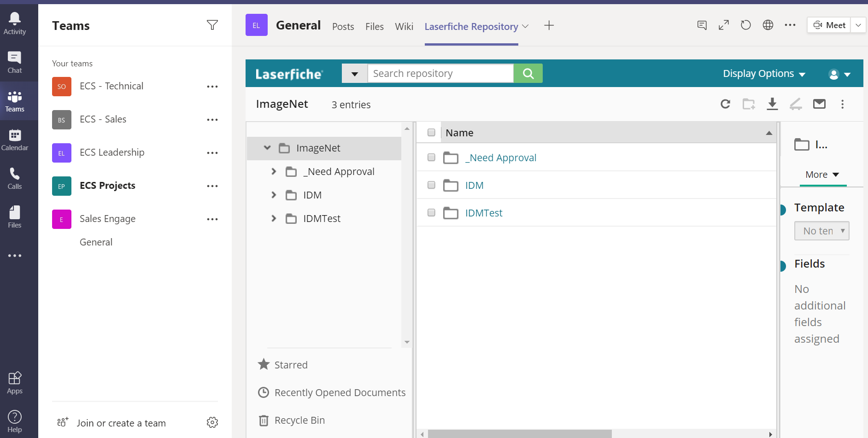868x438 pixels.
Task: Email the selected entries
Action: pos(819,104)
